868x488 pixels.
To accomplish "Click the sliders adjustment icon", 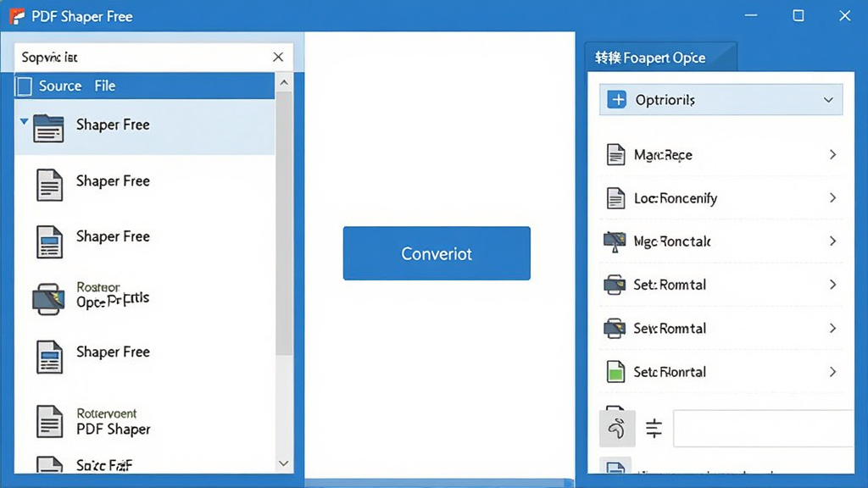I will click(x=654, y=428).
